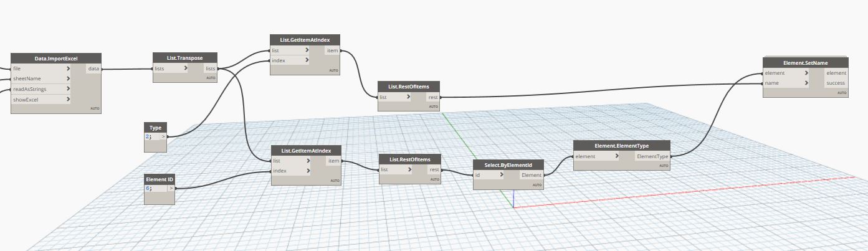Click the ElementType output port
The height and width of the screenshot is (251, 868).
pos(652,156)
